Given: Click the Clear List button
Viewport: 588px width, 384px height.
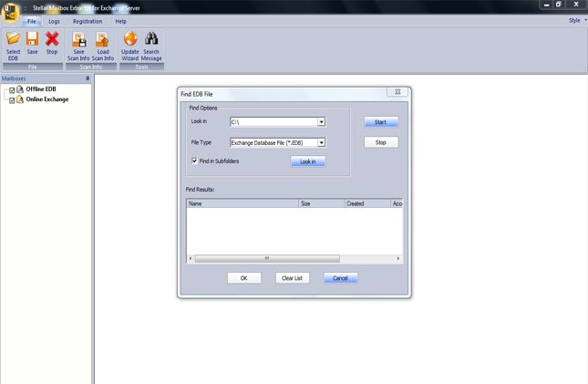Looking at the screenshot, I should pyautogui.click(x=292, y=278).
